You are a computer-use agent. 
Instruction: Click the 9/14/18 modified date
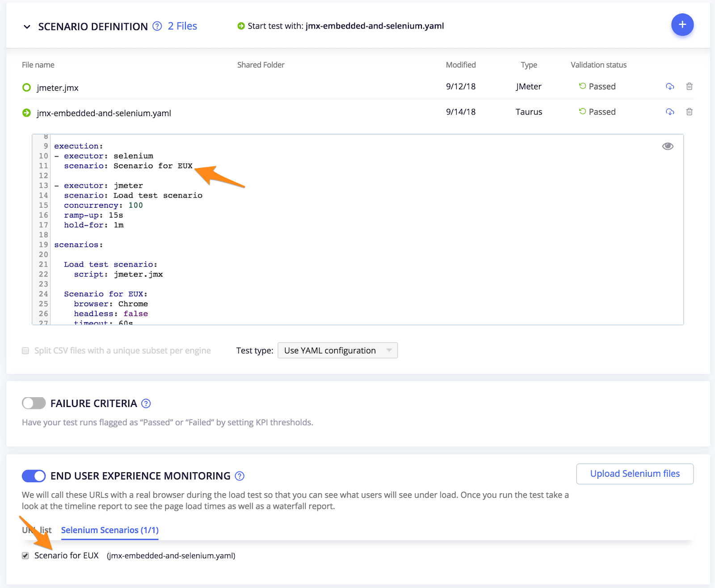coord(461,112)
